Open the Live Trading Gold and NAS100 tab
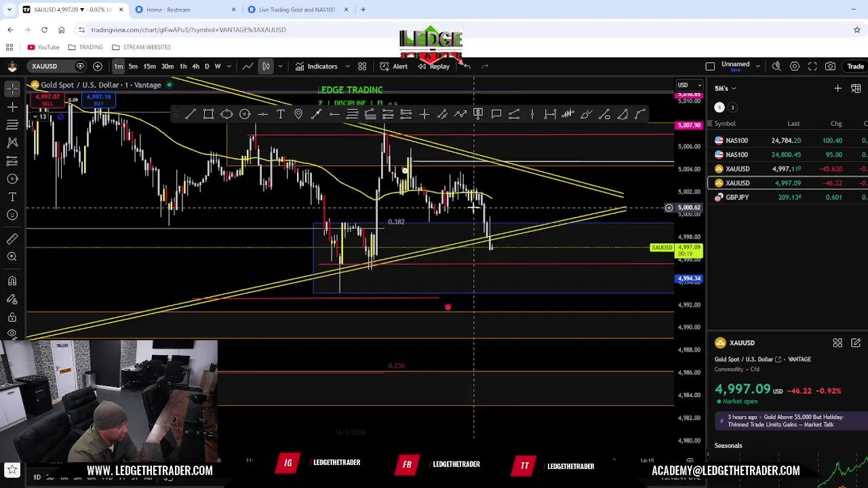The width and height of the screenshot is (868, 488). 297,9
